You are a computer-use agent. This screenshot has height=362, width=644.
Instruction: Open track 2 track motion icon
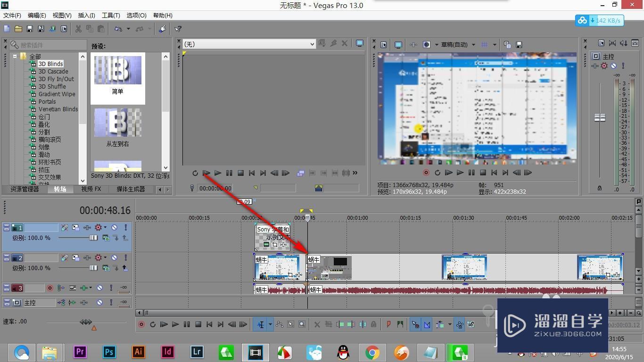[x=76, y=258]
